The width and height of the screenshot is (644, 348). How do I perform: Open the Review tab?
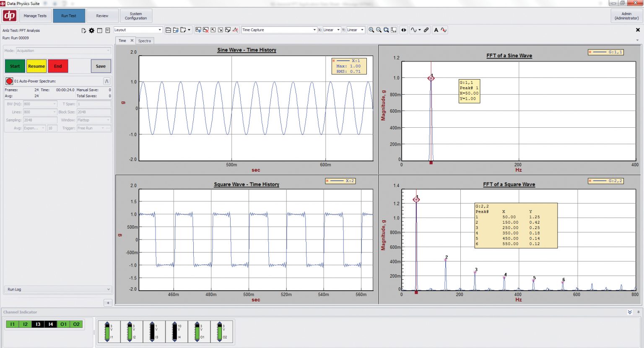click(102, 16)
